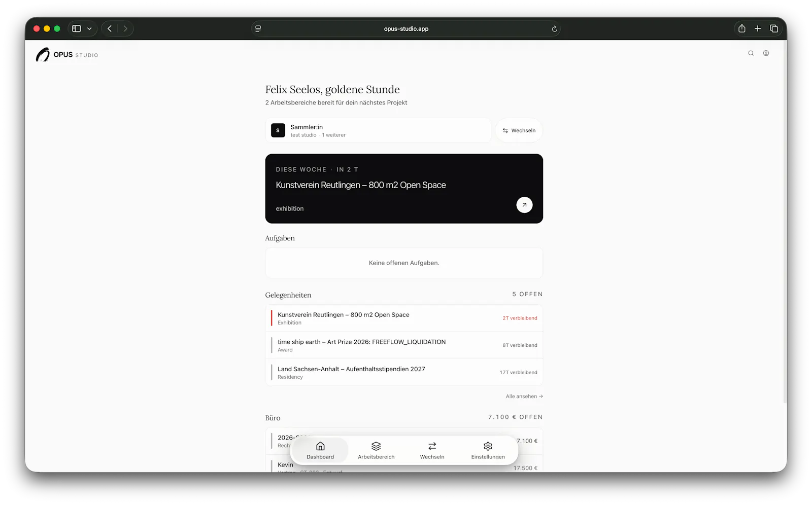Follow the Alle ansehen link
The height and width of the screenshot is (505, 812).
524,396
